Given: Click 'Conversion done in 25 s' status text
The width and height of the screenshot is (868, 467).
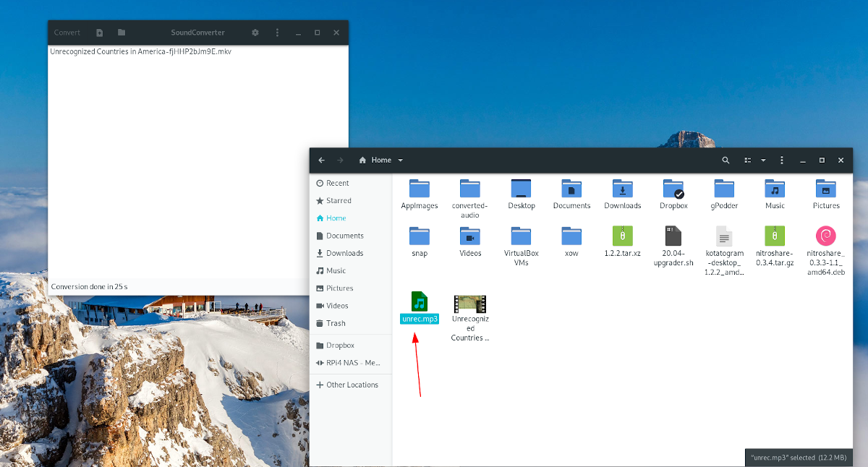Looking at the screenshot, I should click(x=89, y=286).
